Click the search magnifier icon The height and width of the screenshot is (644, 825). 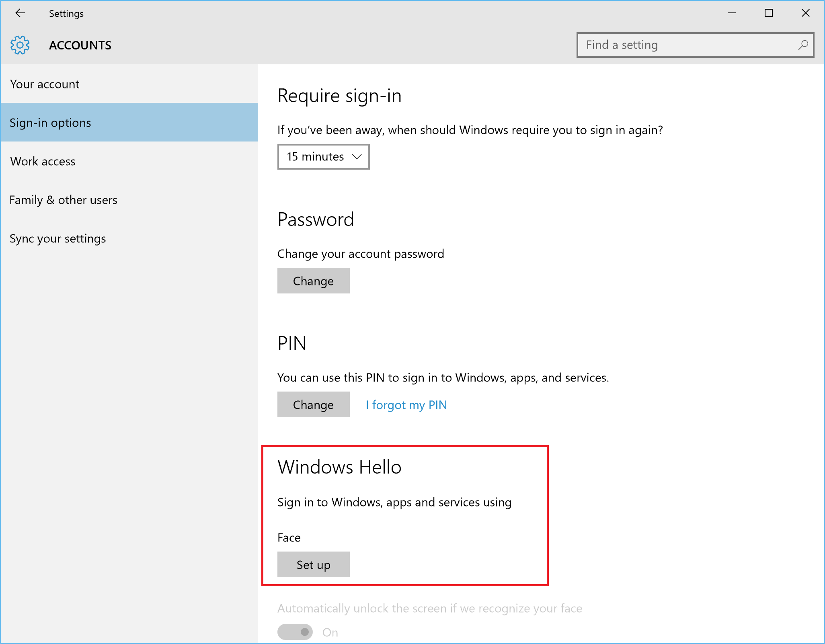pyautogui.click(x=803, y=45)
